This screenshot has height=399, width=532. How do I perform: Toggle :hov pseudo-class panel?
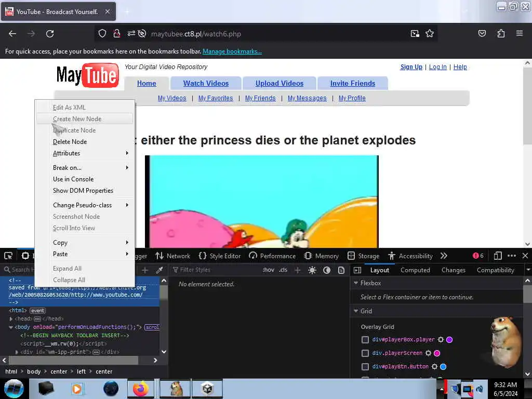point(269,270)
